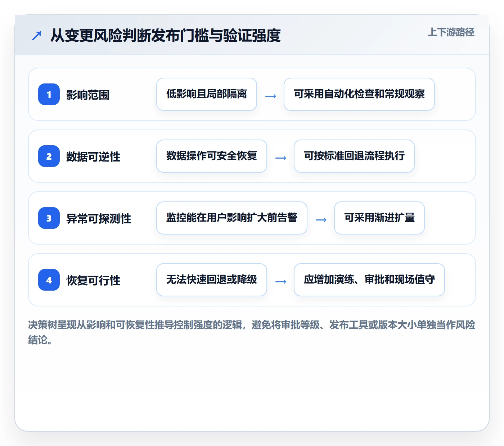The height and width of the screenshot is (446, 504).
Task: Click the 上下游路径 label in the header
Action: 451,32
